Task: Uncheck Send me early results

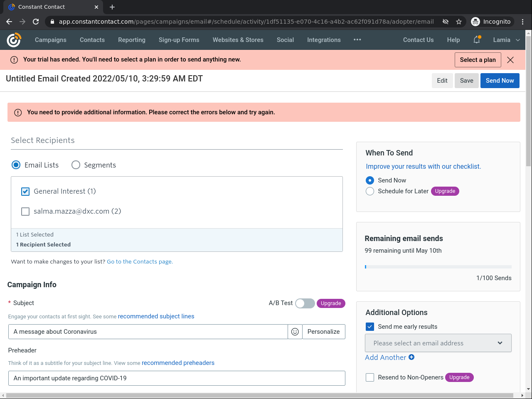Action: coord(370,327)
